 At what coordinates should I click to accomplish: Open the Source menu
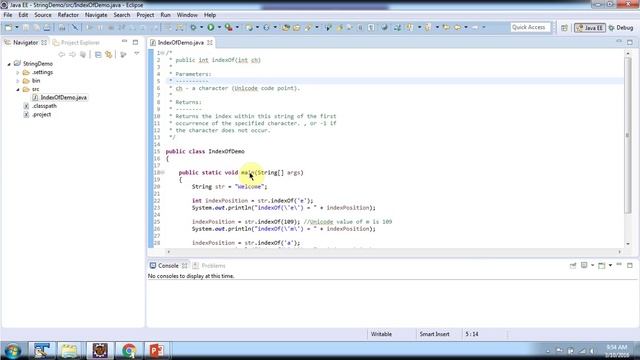[43, 15]
